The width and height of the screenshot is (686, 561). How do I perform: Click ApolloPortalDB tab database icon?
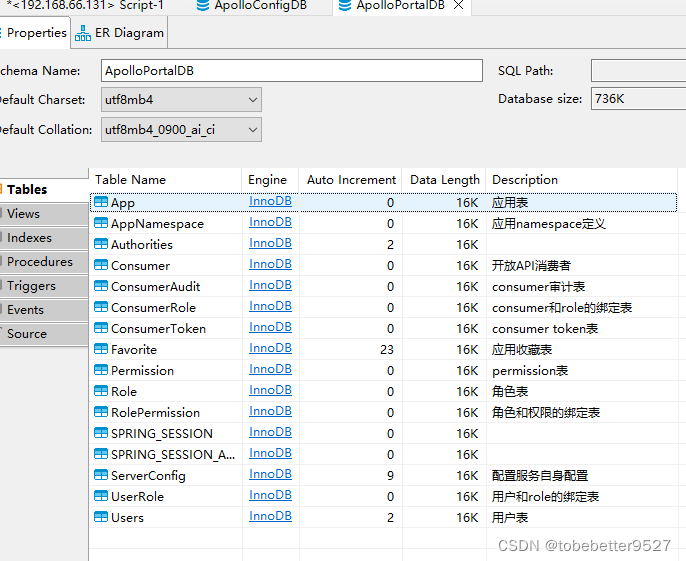[345, 5]
